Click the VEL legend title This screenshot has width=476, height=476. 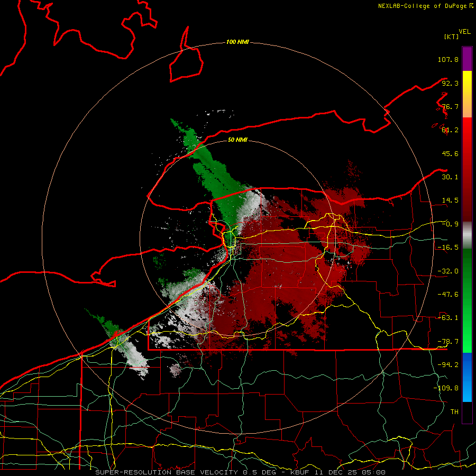point(464,31)
